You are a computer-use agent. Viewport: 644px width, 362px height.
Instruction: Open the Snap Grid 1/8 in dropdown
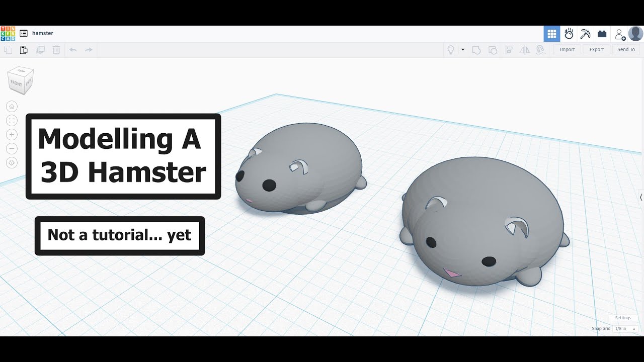pyautogui.click(x=625, y=329)
